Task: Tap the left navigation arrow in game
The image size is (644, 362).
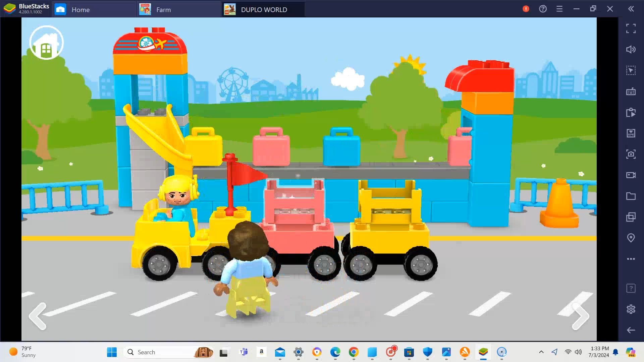Action: click(38, 316)
